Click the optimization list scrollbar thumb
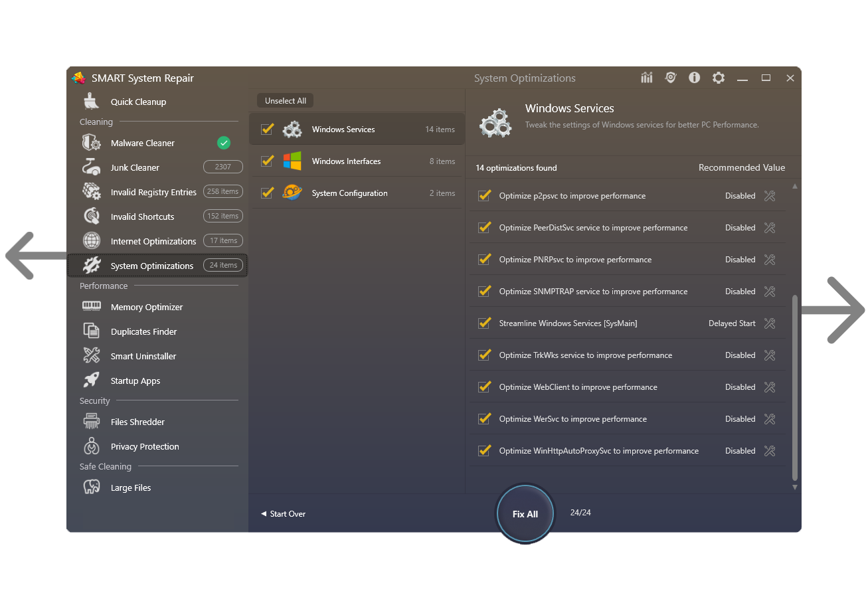 click(795, 387)
